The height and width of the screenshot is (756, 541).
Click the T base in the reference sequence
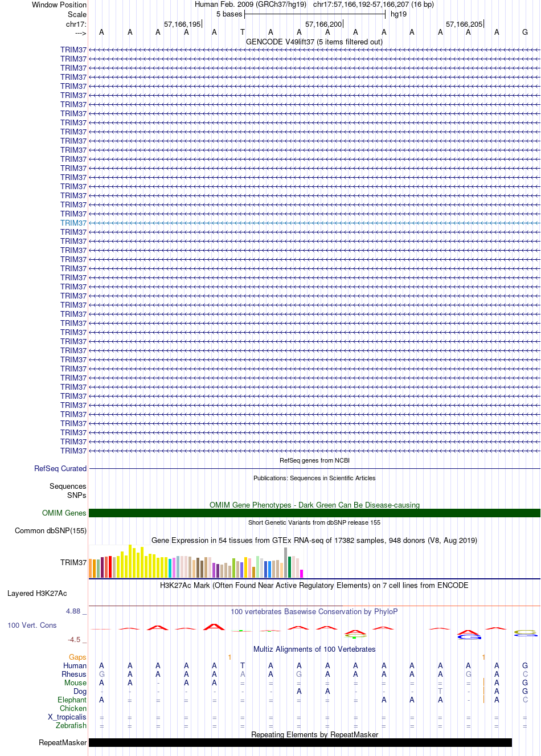243,32
